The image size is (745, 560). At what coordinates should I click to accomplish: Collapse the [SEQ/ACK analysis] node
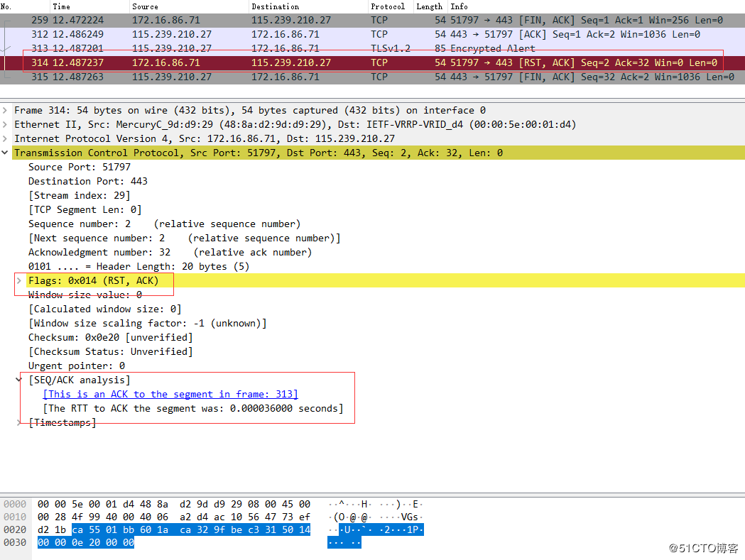coord(20,380)
